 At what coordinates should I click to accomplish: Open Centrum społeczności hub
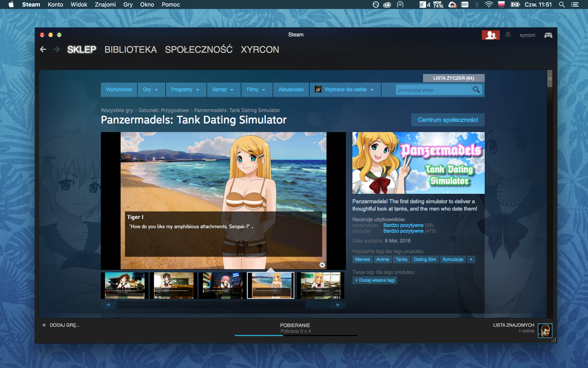tap(448, 120)
